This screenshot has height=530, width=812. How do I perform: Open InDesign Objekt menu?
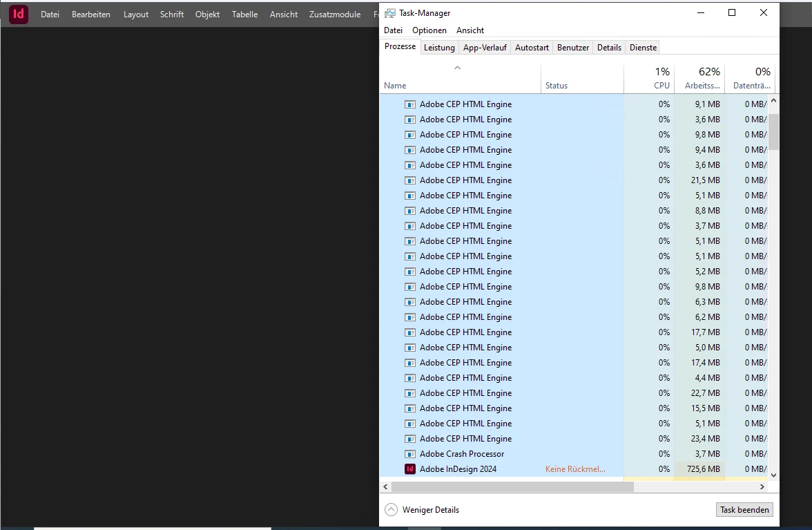click(207, 15)
